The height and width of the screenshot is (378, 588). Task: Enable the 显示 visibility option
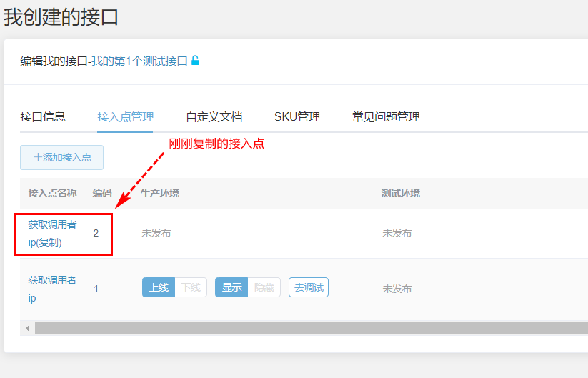[231, 287]
